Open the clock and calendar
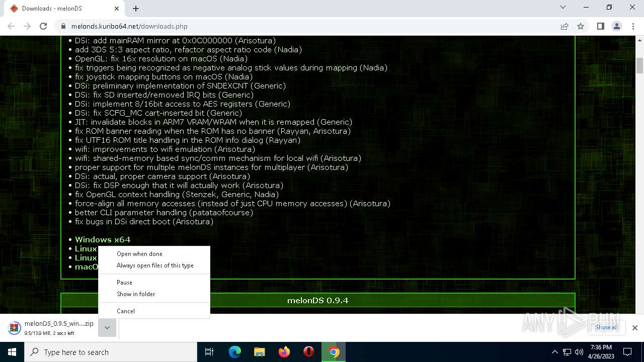644x362 pixels. [x=601, y=352]
